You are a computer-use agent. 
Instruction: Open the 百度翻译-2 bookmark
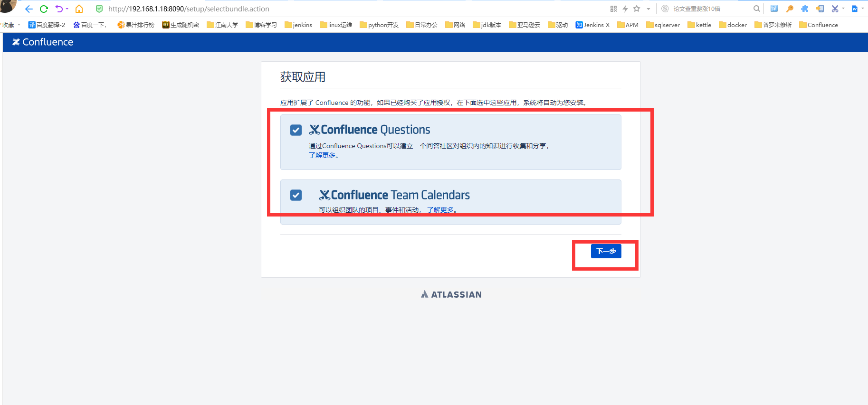(47, 25)
